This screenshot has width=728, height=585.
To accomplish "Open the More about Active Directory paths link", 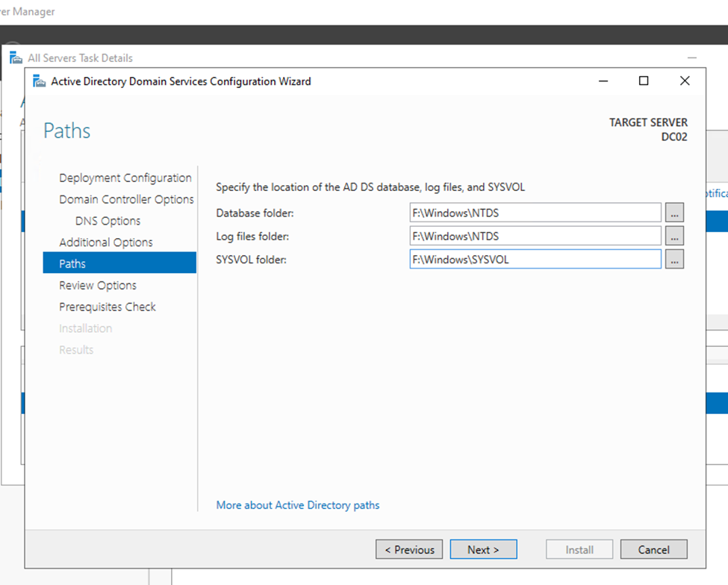I will 297,505.
